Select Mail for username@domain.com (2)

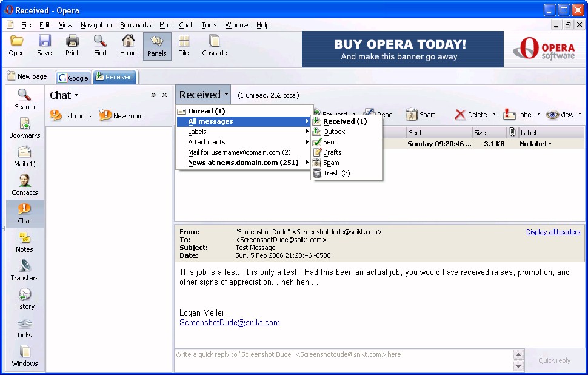pos(244,152)
